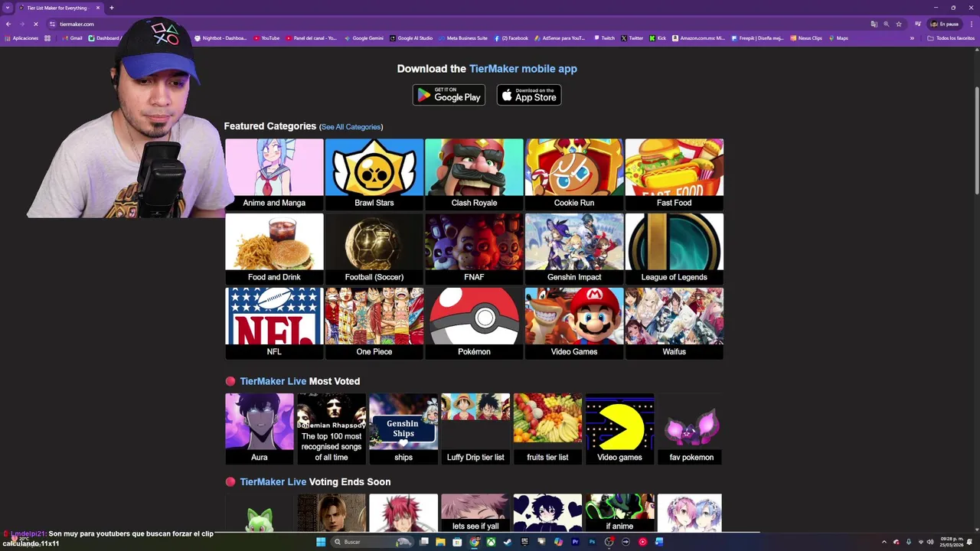Follow the TierMaker mobile app link
The width and height of the screenshot is (980, 551).
[x=523, y=69]
